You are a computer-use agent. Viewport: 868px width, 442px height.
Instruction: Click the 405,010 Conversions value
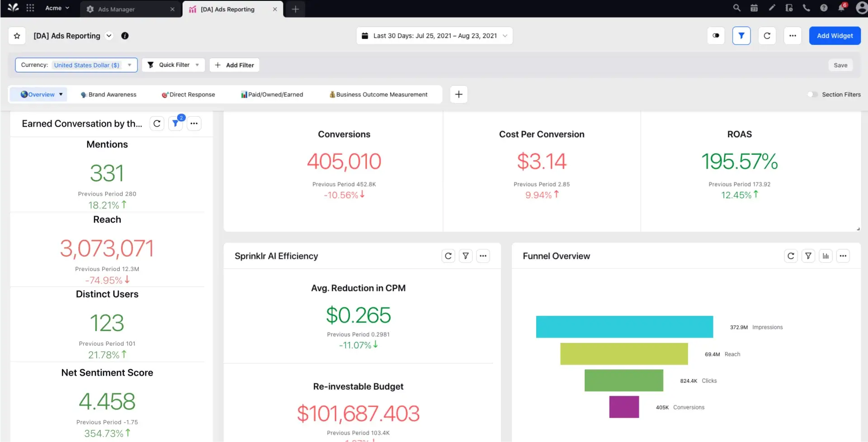pyautogui.click(x=344, y=162)
